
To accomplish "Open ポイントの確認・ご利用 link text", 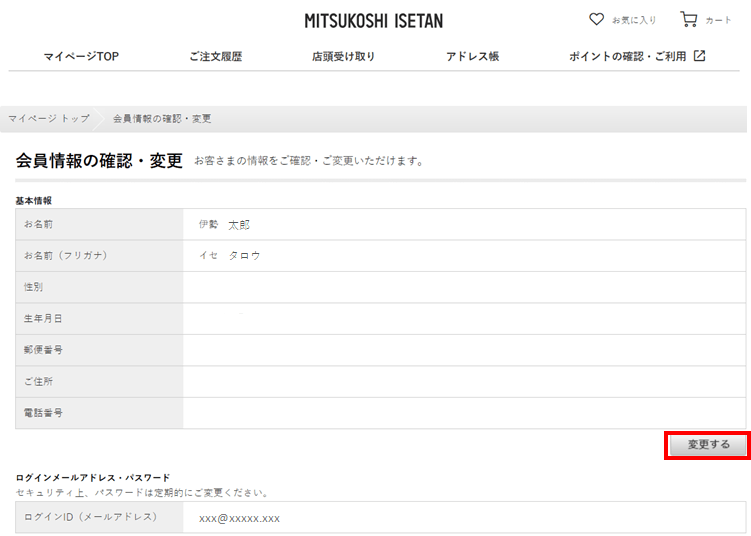I will (627, 57).
